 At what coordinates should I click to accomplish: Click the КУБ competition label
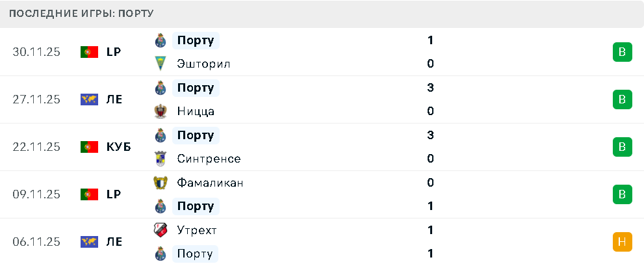(x=118, y=147)
